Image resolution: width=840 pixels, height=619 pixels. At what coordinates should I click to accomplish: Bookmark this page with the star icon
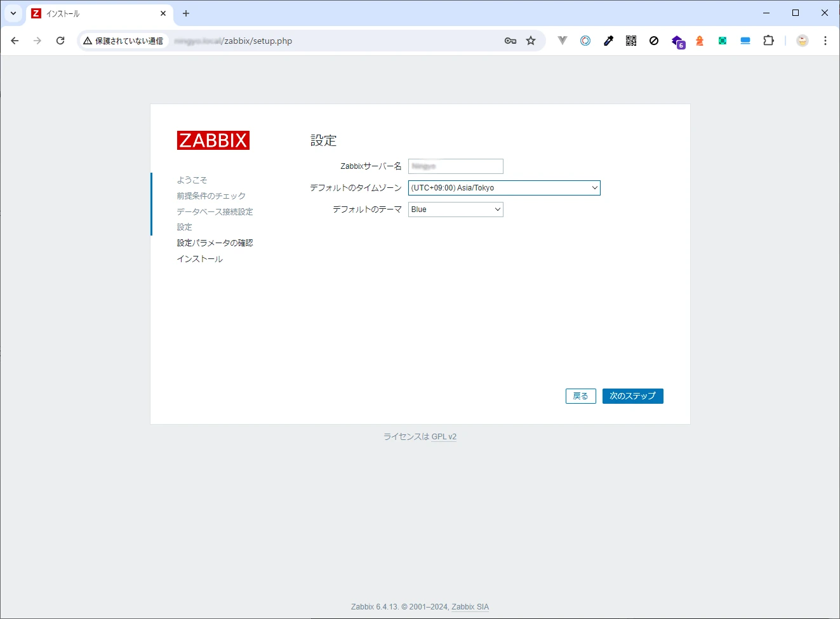(x=531, y=41)
